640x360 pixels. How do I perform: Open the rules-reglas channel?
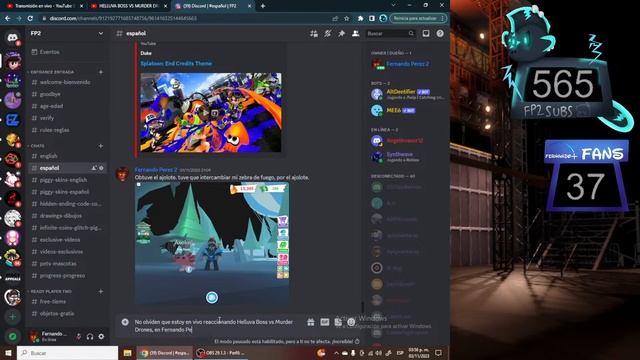(x=67, y=130)
